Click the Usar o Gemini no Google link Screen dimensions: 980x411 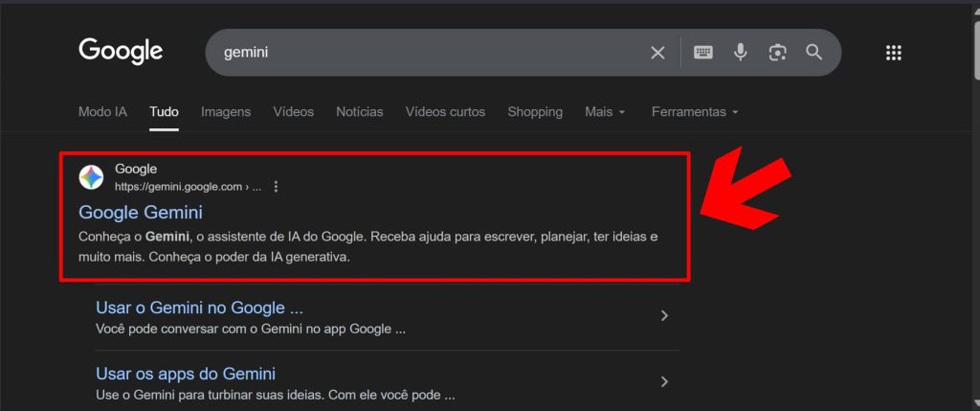[199, 308]
